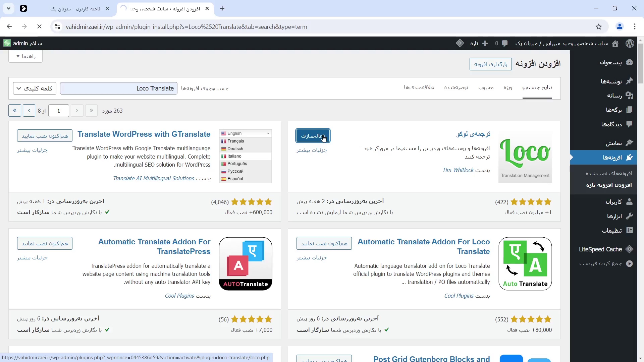The image size is (644, 362).
Task: Switch to ناحیه کاربری browser tab
Action: coord(75,9)
